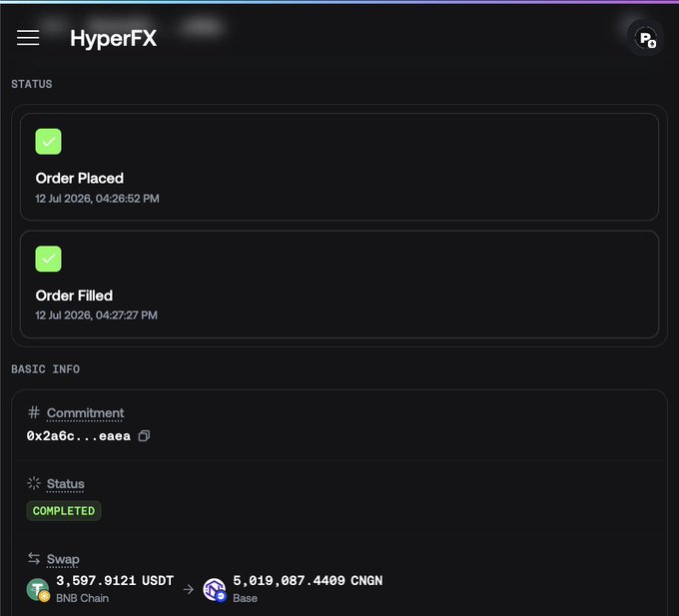Click the swap arrows icon

pyautogui.click(x=34, y=558)
